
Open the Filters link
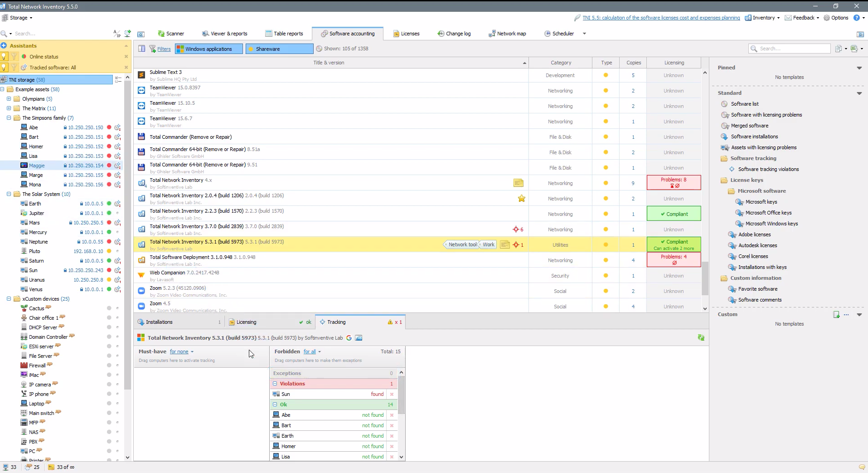[x=164, y=49]
